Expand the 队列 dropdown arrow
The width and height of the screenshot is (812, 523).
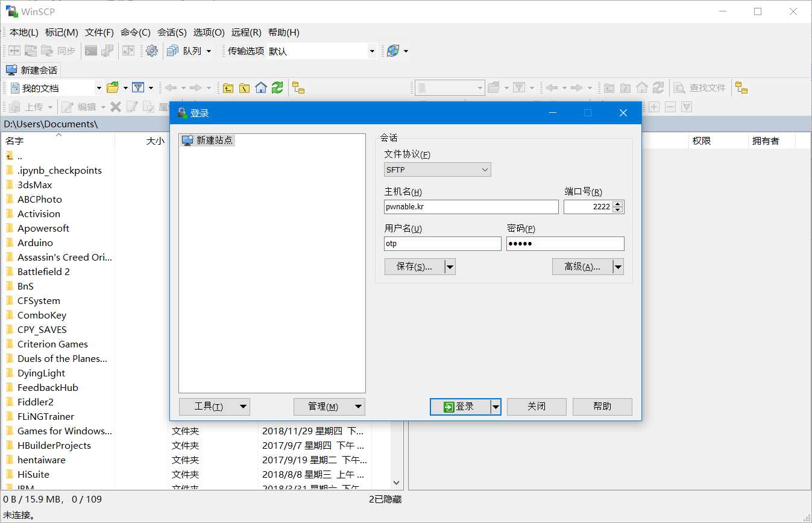(x=209, y=51)
